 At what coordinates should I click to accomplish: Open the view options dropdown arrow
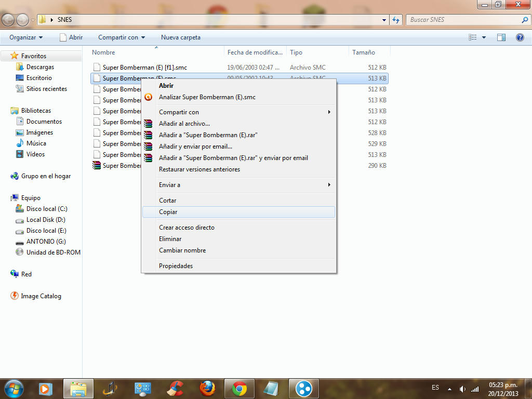[x=484, y=37]
